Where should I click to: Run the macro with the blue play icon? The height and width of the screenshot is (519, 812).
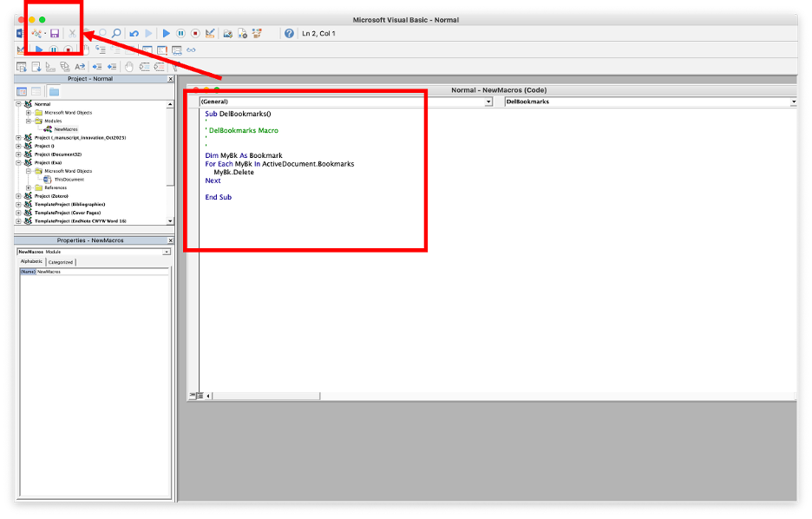point(167,34)
